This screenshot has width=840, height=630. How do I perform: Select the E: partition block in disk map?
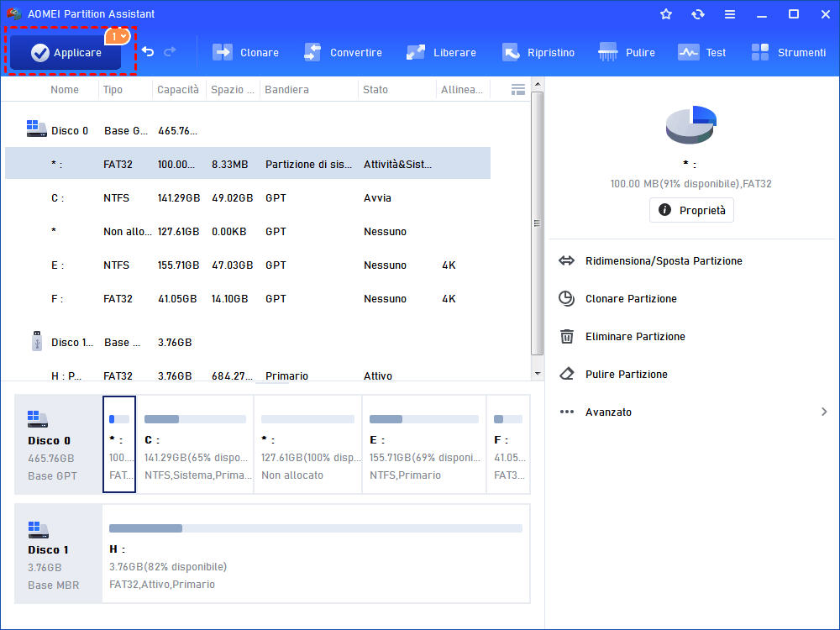click(424, 444)
